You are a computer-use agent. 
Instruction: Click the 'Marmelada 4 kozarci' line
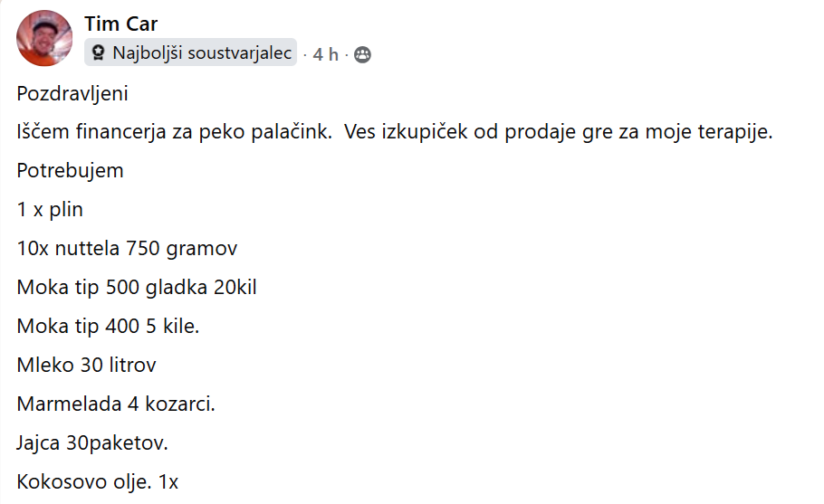(116, 404)
